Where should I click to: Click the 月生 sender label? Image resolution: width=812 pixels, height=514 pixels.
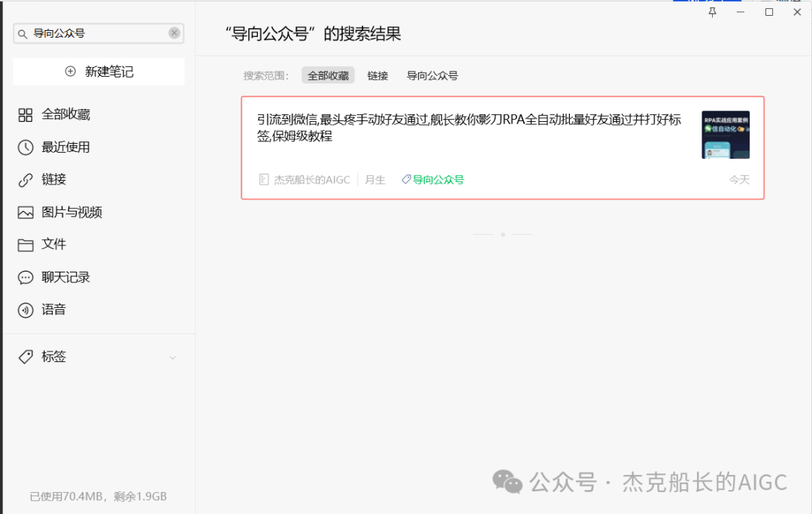click(x=375, y=180)
